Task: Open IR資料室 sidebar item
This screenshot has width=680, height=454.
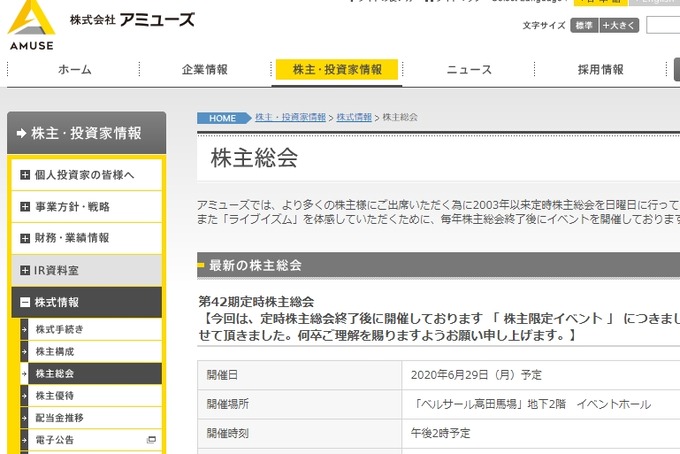Action: [87, 270]
